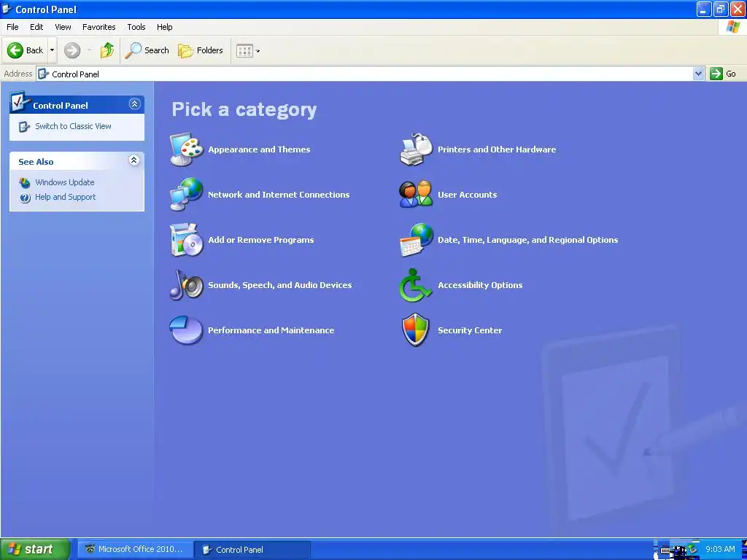Click the Windows start button
747x560 pixels.
[35, 549]
